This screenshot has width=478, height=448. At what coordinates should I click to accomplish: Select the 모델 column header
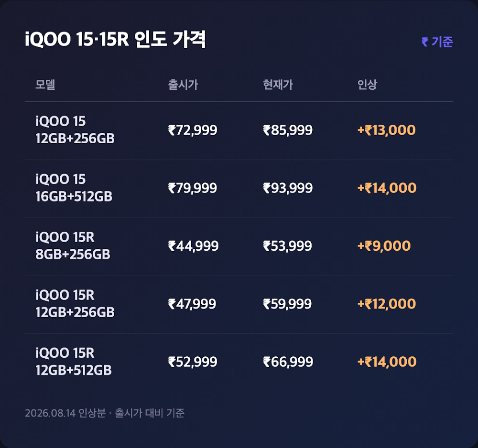click(x=45, y=85)
